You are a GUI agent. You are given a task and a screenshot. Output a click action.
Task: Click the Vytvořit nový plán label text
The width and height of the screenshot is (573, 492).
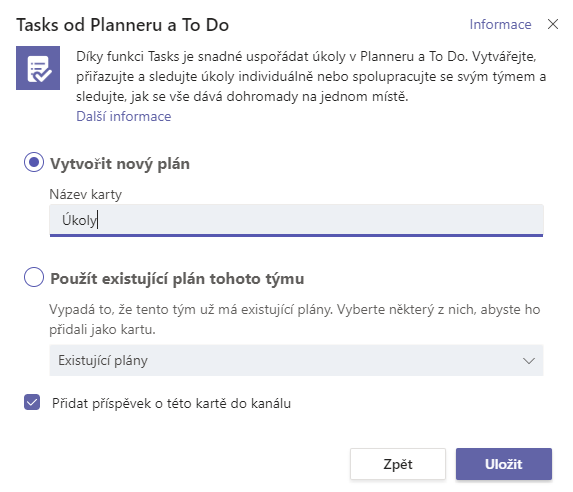[x=120, y=164]
